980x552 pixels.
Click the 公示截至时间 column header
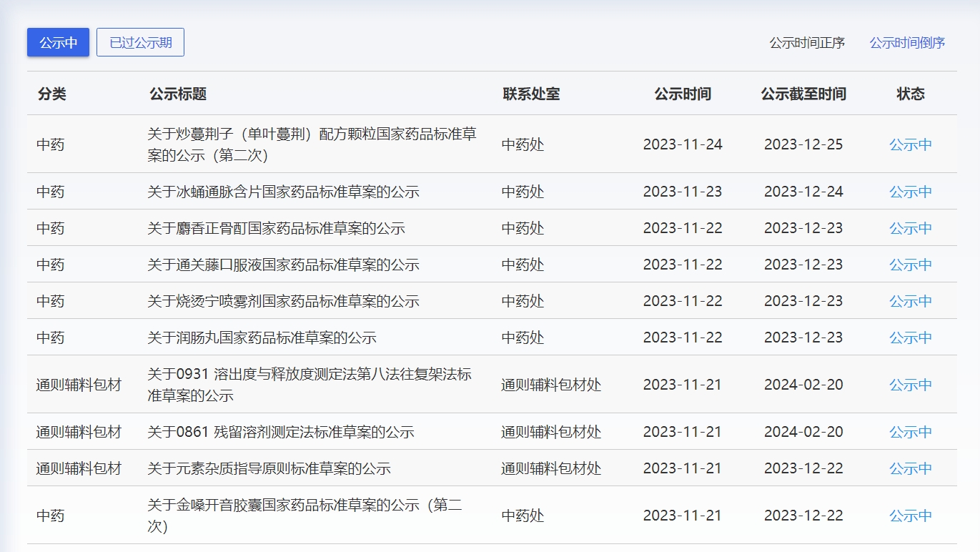(x=803, y=94)
